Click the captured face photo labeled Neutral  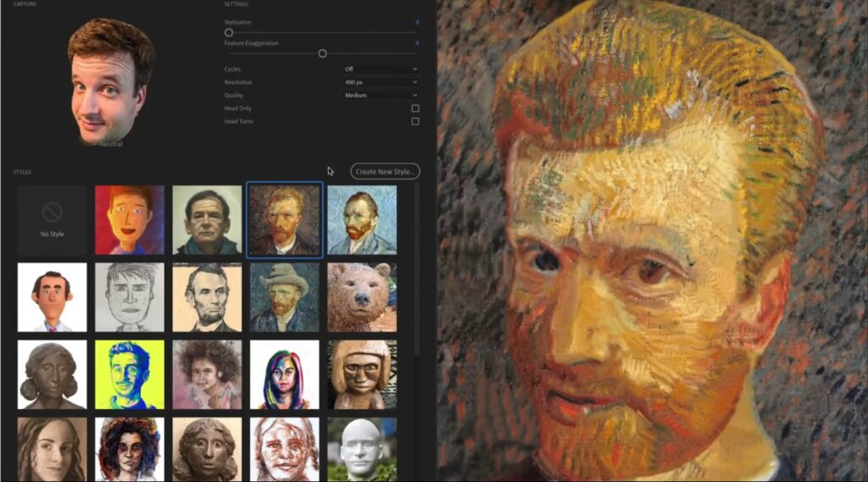pyautogui.click(x=111, y=80)
